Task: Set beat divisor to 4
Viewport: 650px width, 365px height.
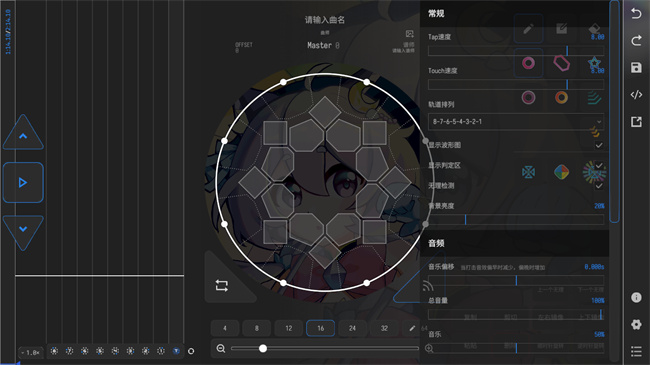Action: [x=225, y=328]
